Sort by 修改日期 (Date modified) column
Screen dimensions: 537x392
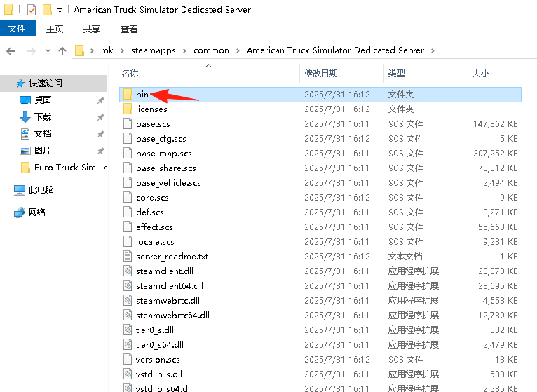321,74
